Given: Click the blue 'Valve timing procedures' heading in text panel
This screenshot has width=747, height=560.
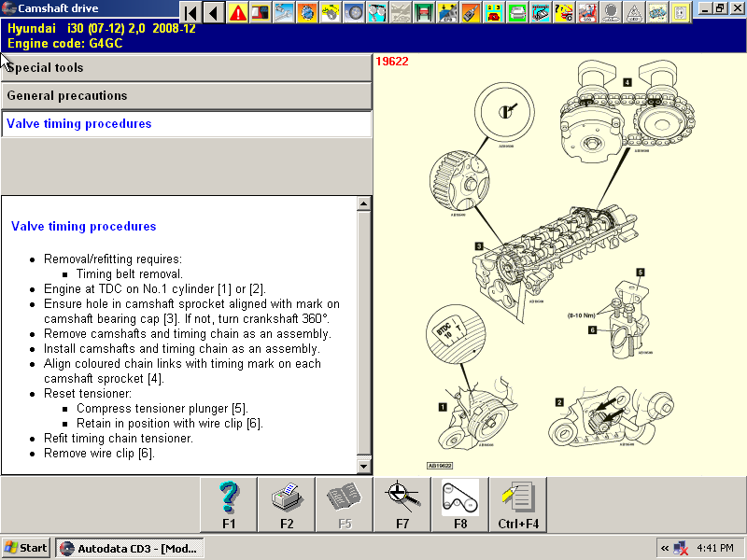Looking at the screenshot, I should pos(84,226).
